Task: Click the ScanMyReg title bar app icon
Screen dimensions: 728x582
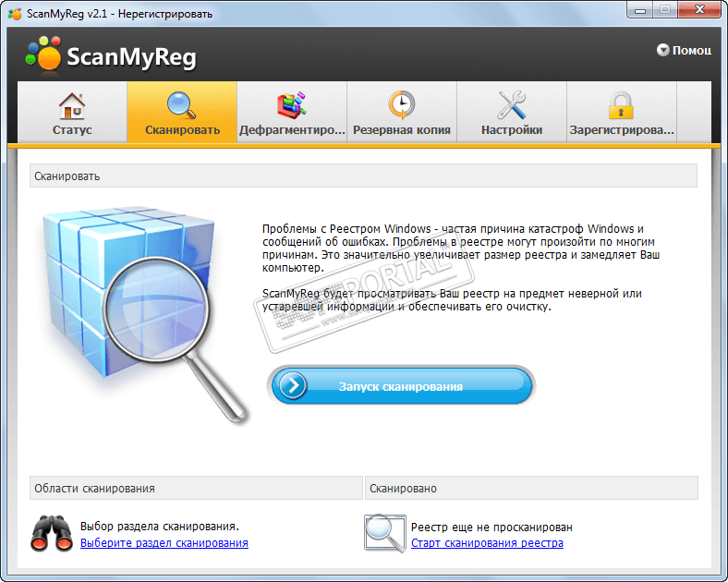Action: [15, 14]
